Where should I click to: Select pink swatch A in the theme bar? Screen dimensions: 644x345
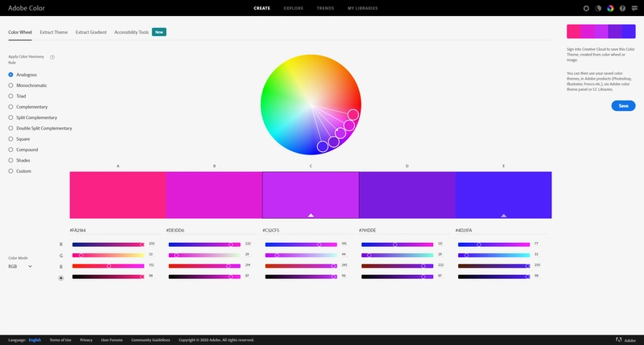[118, 195]
